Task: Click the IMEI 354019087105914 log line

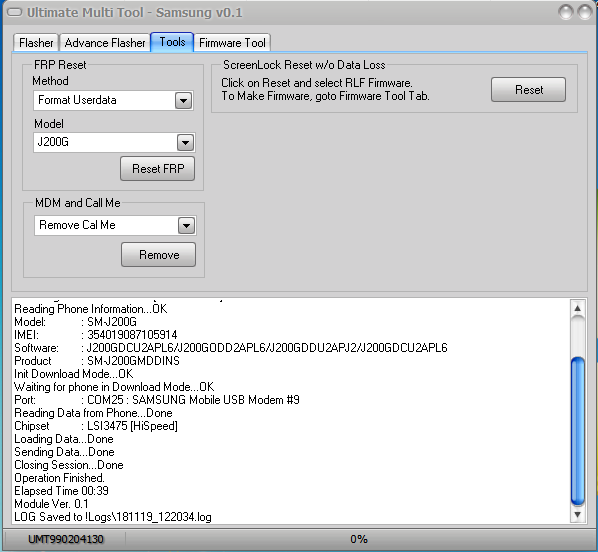Action: 96,335
